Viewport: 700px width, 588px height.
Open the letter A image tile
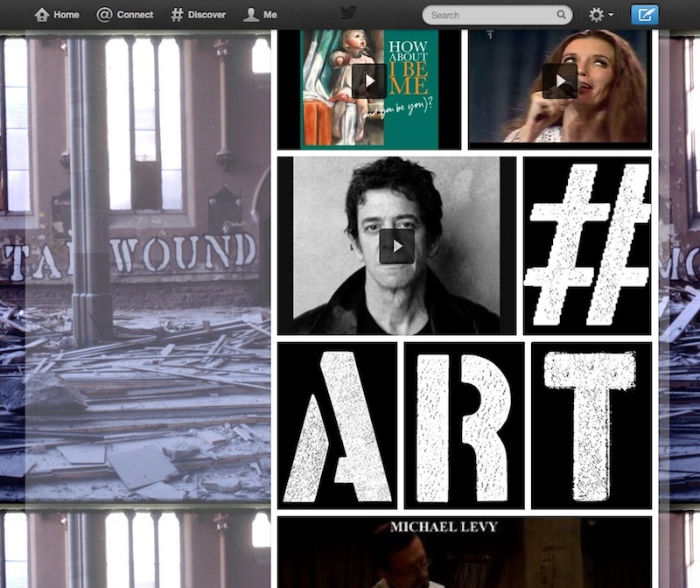[337, 425]
